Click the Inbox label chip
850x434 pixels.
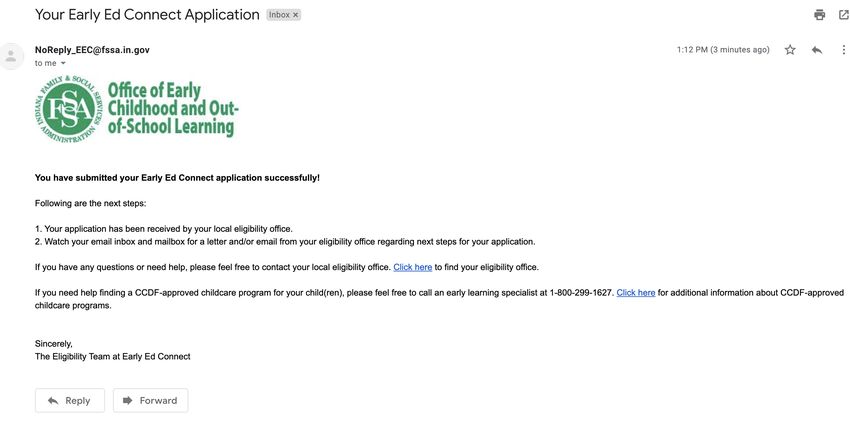(x=279, y=15)
